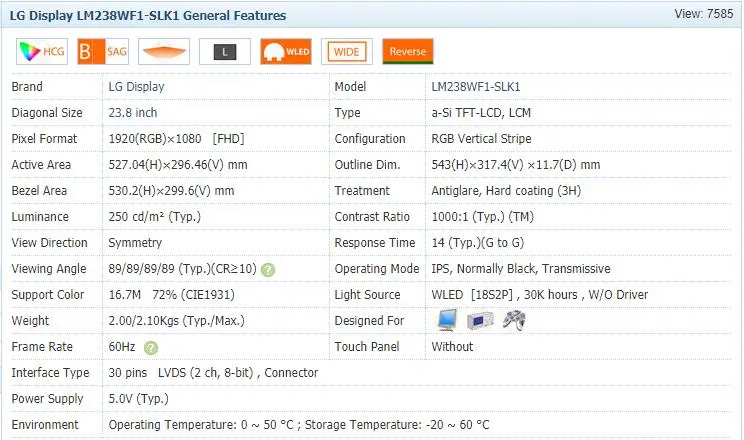Click the '250 cd/m² (Typ.)' luminance value
This screenshot has width=744, height=440.
(x=155, y=217)
